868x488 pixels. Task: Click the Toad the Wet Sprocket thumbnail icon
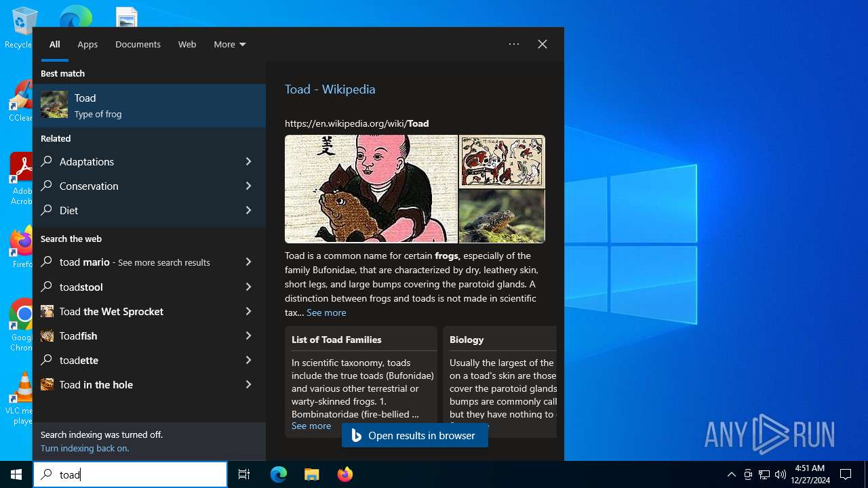click(47, 311)
